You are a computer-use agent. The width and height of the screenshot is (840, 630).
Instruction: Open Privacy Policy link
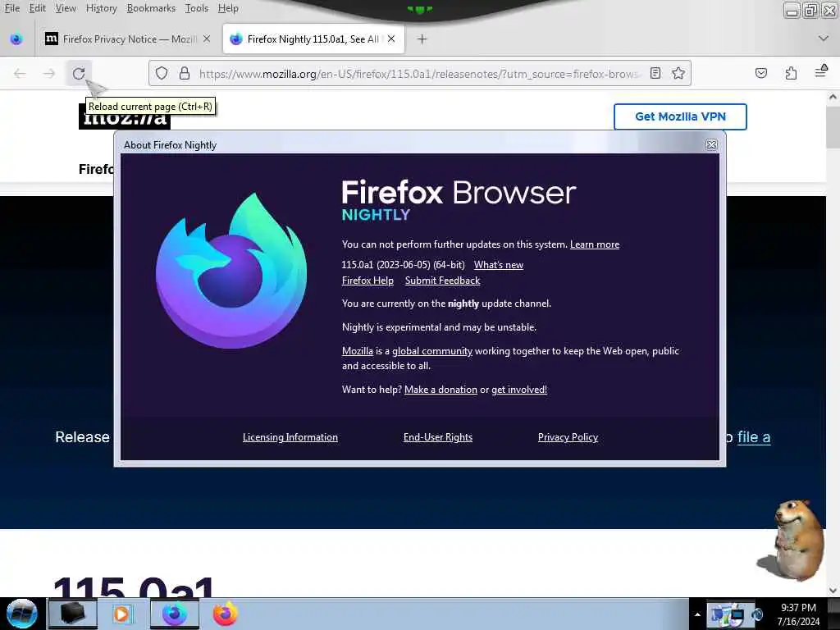click(568, 437)
